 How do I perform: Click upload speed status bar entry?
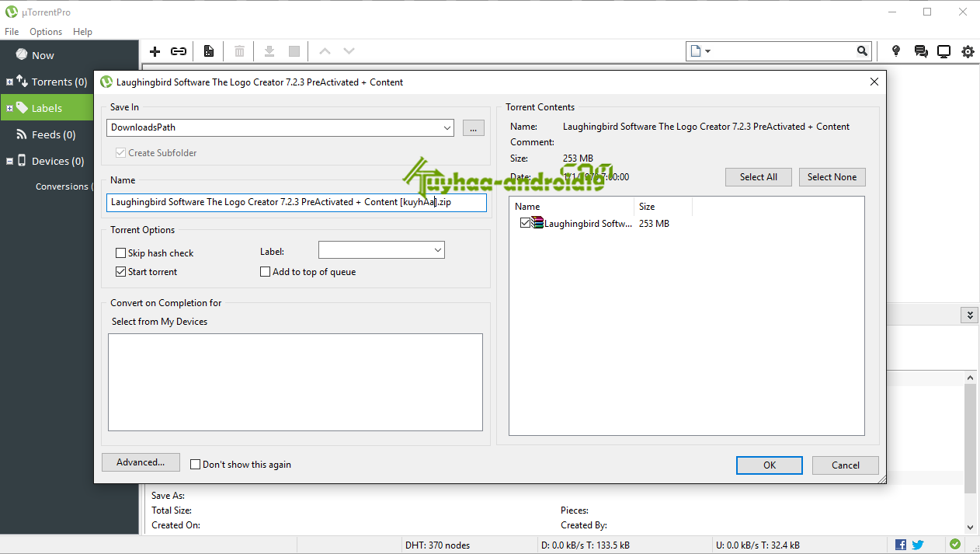point(757,545)
